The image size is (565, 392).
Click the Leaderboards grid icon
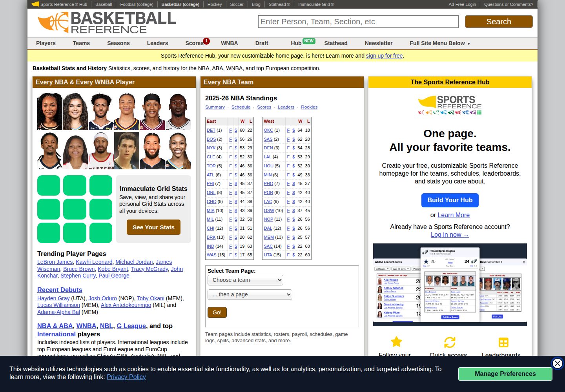click(x=503, y=342)
